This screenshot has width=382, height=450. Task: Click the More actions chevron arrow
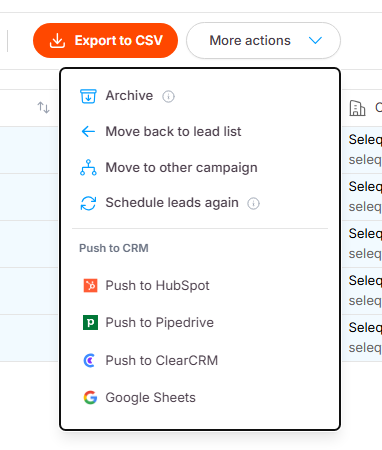coord(315,41)
